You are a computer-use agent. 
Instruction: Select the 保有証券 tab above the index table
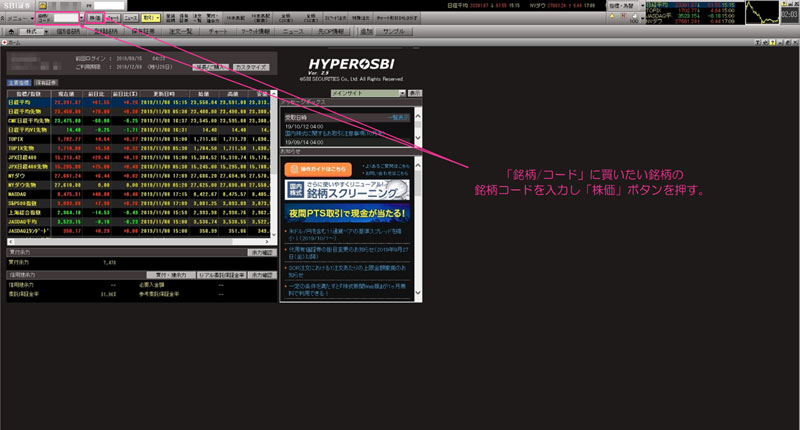point(46,83)
